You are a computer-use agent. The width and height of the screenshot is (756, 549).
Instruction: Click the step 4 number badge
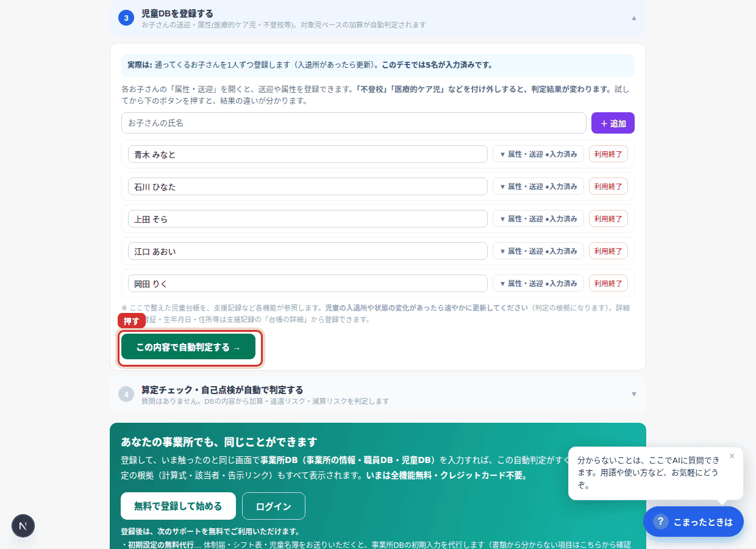[x=126, y=394]
